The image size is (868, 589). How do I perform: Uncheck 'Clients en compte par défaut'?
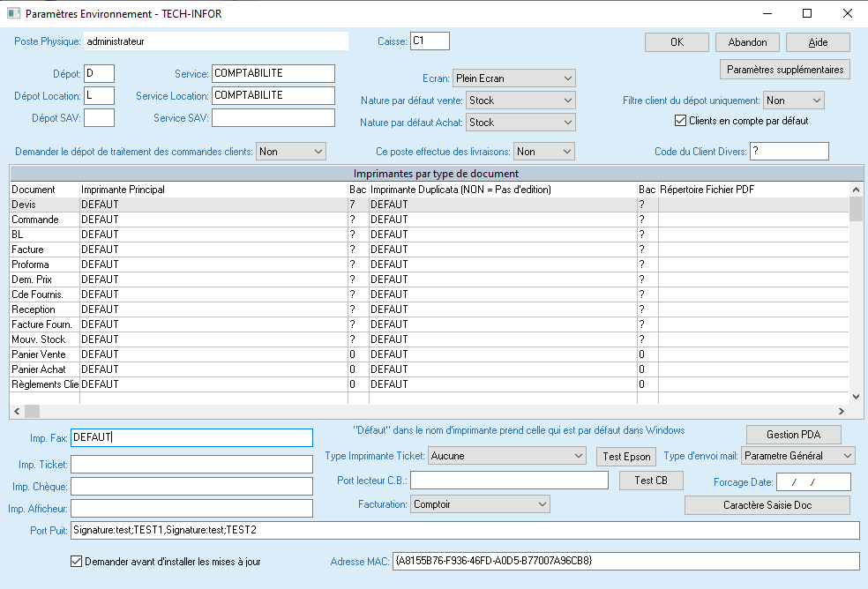coord(680,121)
